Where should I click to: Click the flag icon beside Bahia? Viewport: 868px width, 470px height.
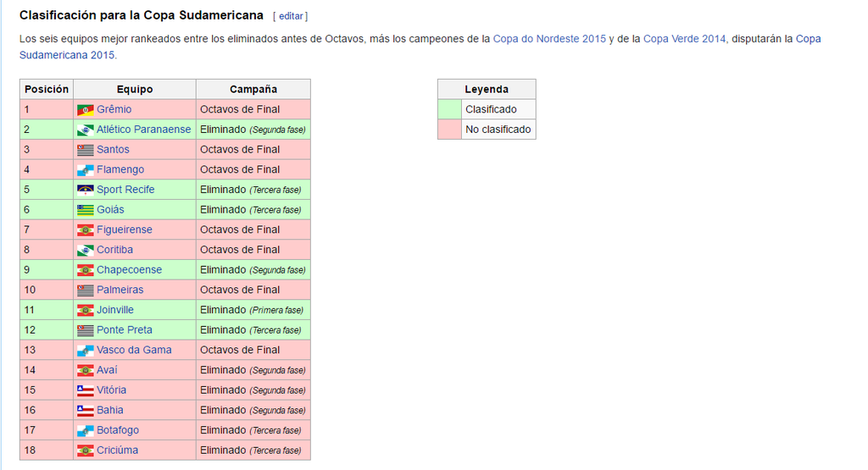(86, 411)
